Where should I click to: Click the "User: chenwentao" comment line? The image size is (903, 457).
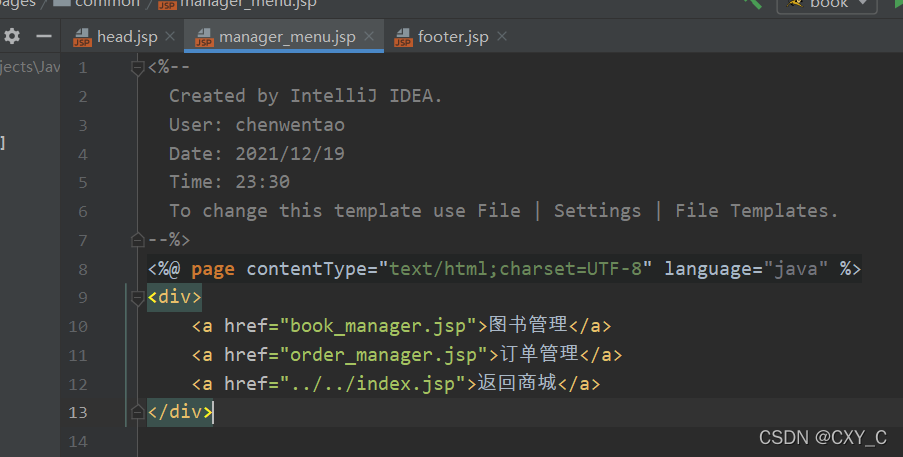pos(257,125)
